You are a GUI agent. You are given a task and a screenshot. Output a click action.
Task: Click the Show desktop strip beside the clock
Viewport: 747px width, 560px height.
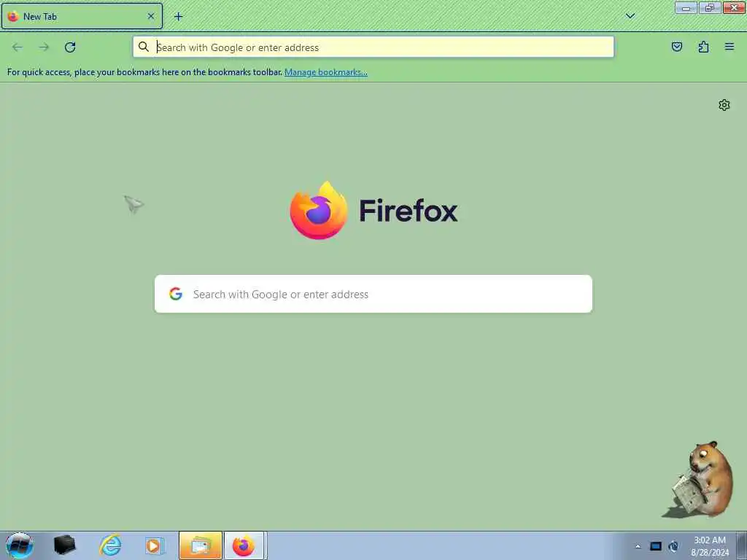pos(741,545)
